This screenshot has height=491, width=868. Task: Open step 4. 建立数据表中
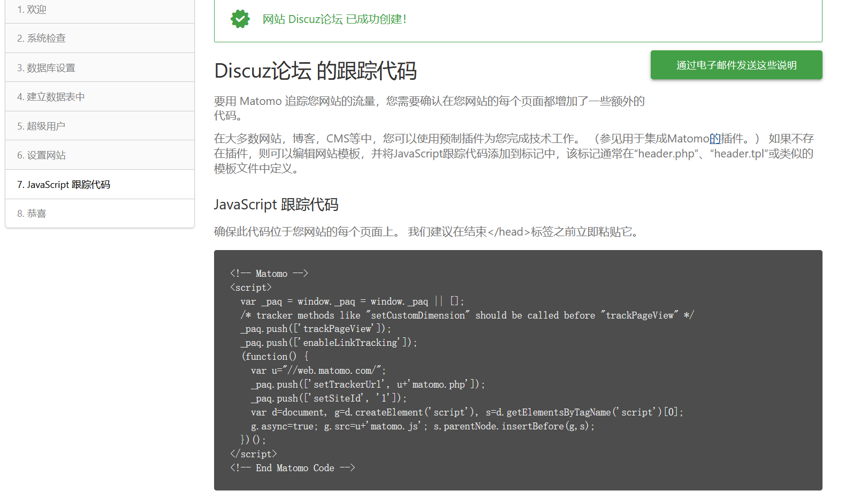[x=100, y=96]
